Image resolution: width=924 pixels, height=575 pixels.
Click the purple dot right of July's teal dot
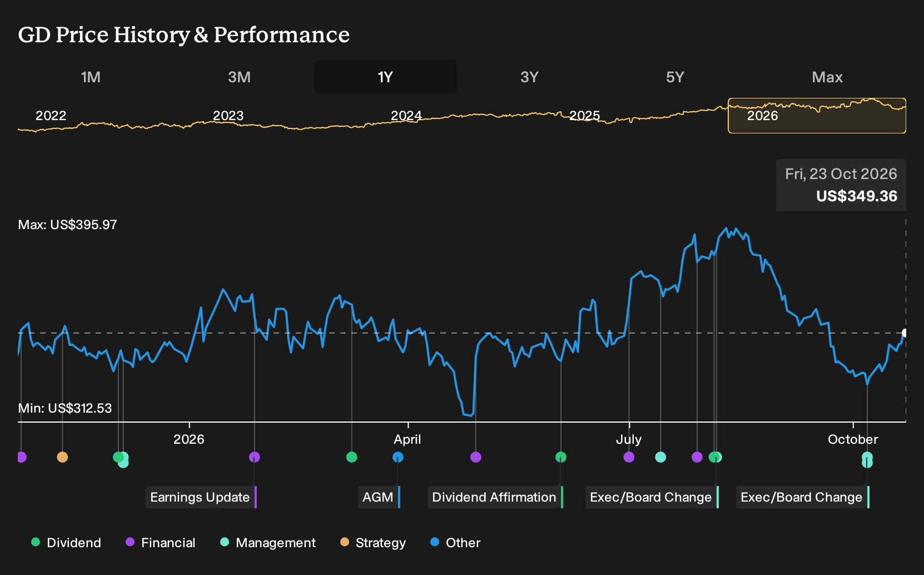pyautogui.click(x=697, y=457)
